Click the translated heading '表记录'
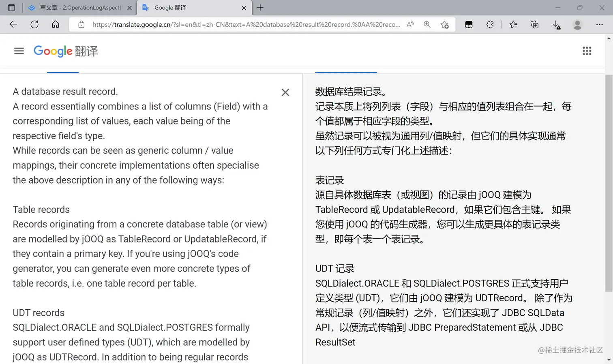 (x=330, y=180)
